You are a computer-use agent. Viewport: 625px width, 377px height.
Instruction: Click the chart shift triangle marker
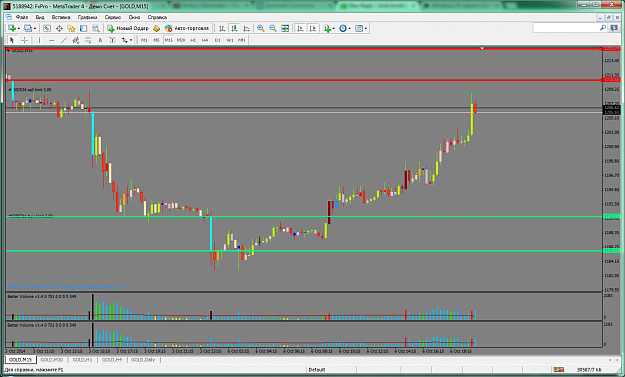[x=482, y=49]
